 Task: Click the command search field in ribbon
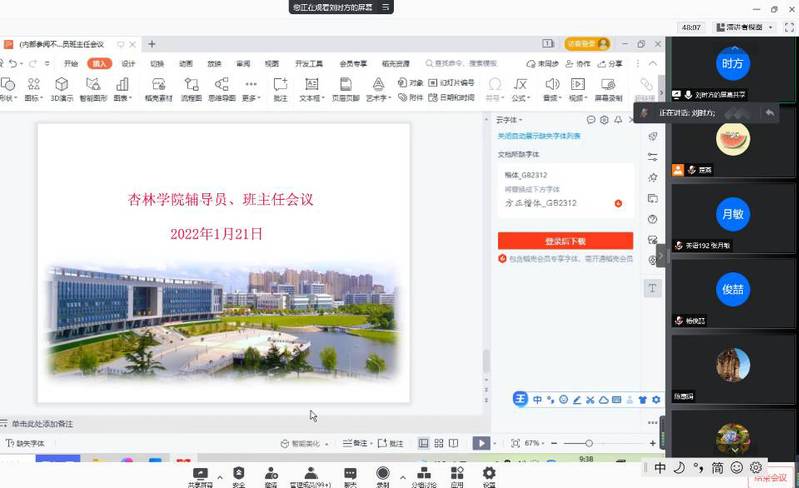(x=462, y=63)
